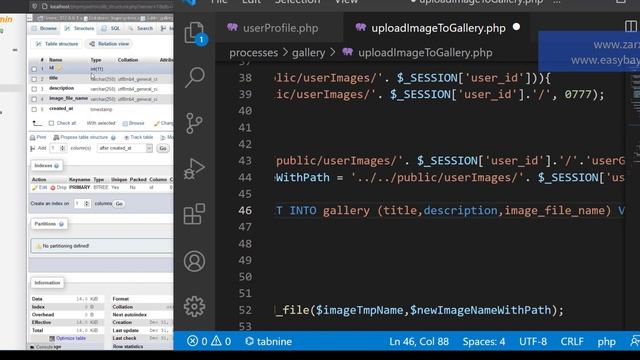Image resolution: width=640 pixels, height=360 pixels.
Task: Click the php language mode in status bar
Action: [607, 341]
